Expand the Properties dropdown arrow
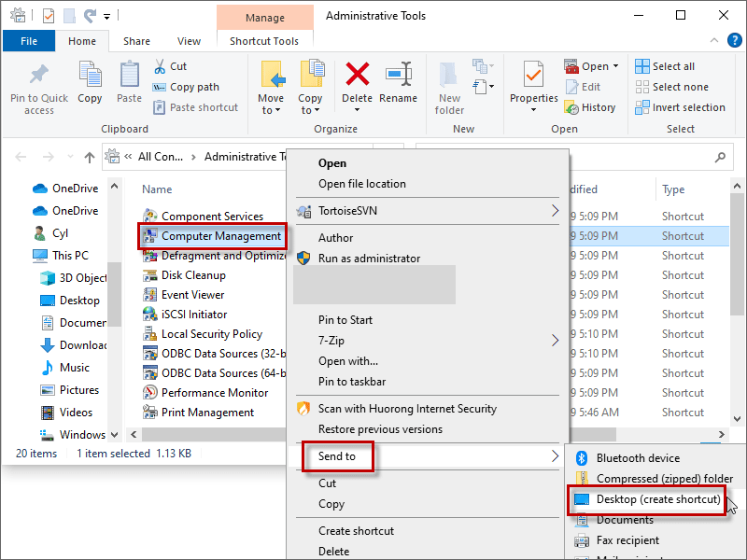This screenshot has width=747, height=560. [x=533, y=110]
